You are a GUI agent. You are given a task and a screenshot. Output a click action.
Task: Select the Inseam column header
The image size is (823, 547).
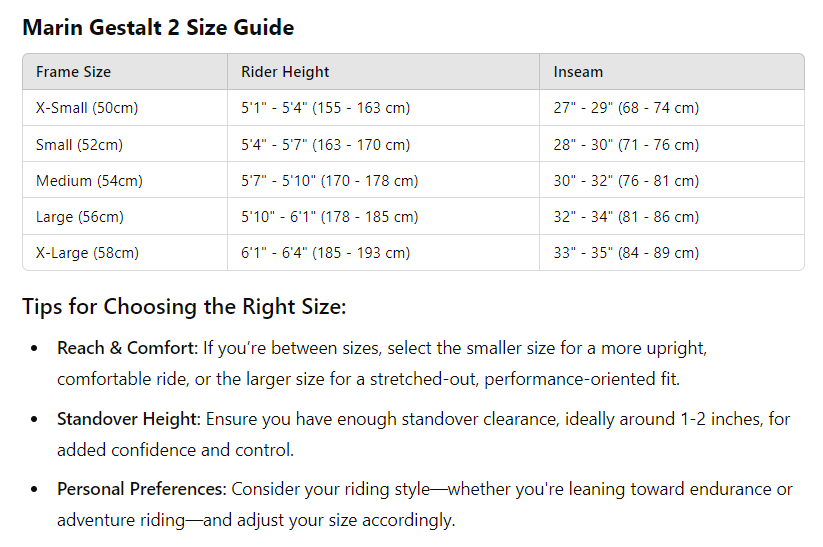pos(578,72)
